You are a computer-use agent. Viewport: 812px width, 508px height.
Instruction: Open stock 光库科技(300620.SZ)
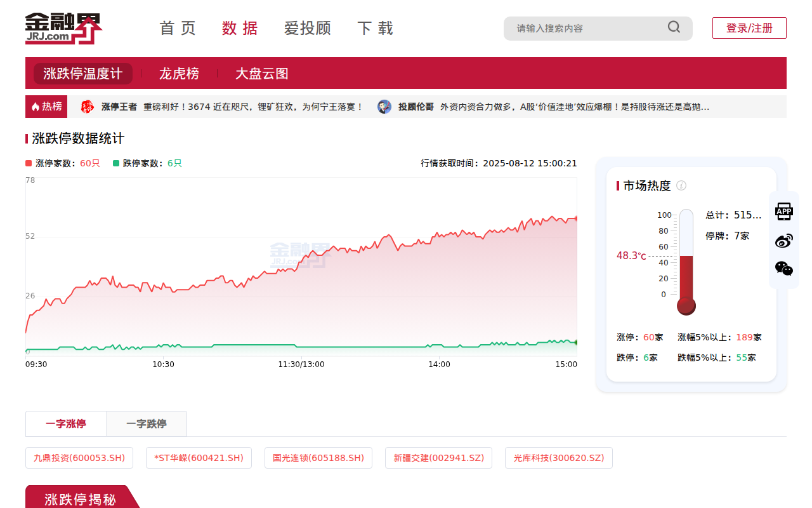click(x=559, y=458)
